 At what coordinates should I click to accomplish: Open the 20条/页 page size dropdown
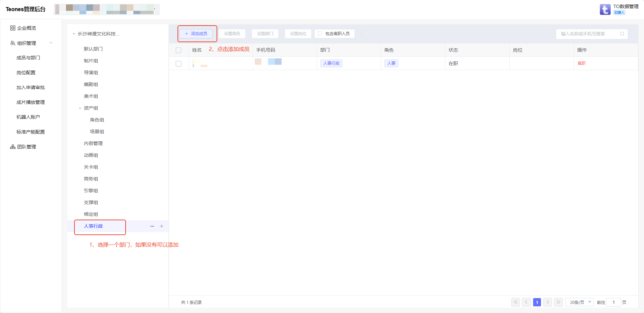[580, 302]
